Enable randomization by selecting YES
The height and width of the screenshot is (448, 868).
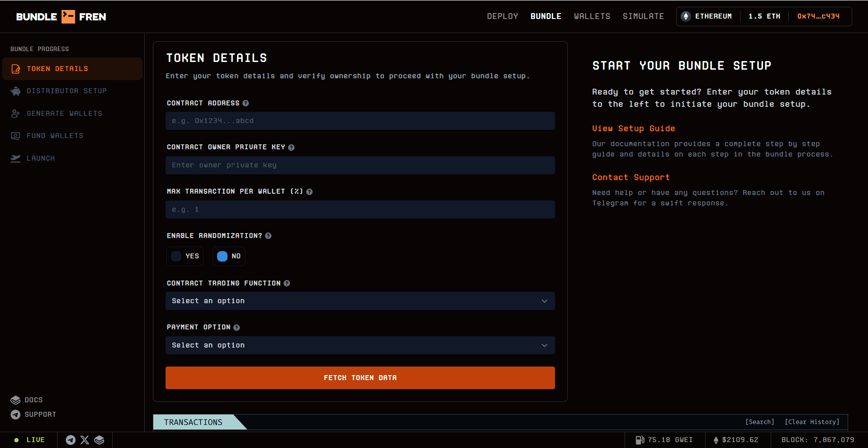coord(185,256)
